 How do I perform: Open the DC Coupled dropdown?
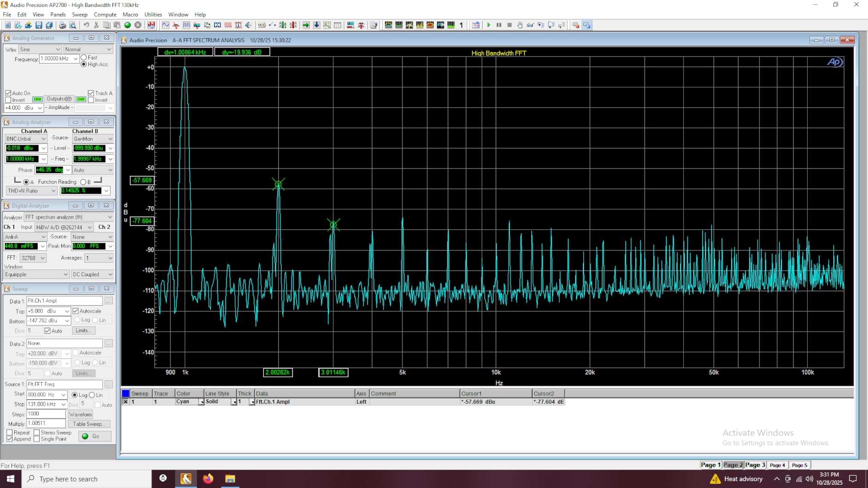click(x=92, y=274)
